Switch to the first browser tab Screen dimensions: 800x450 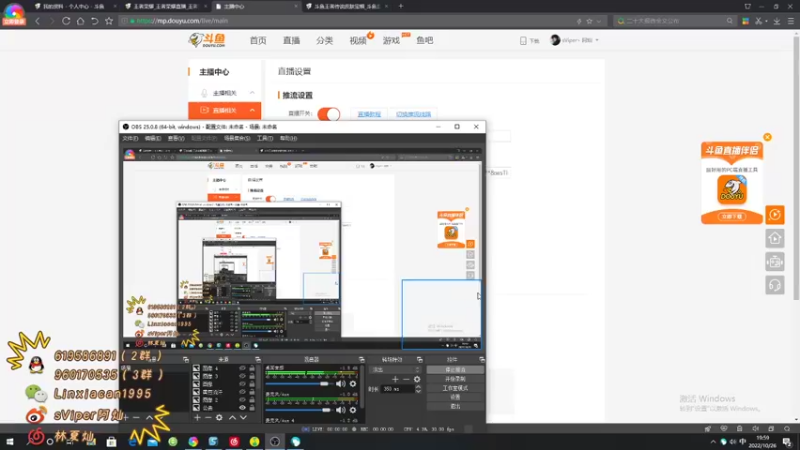click(74, 6)
